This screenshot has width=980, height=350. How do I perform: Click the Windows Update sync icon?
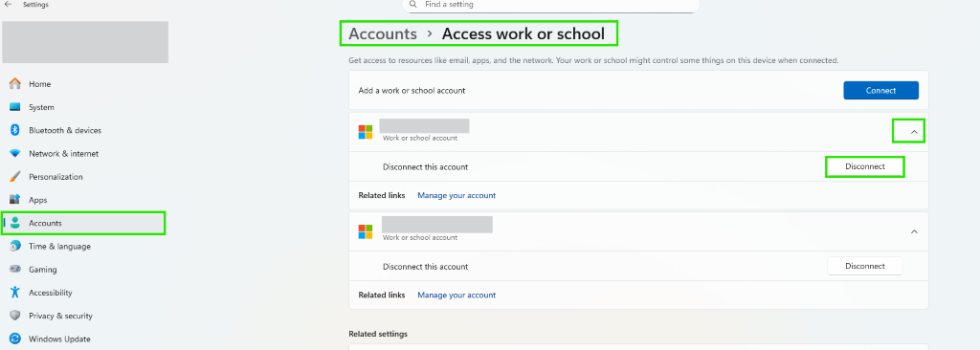(x=15, y=339)
